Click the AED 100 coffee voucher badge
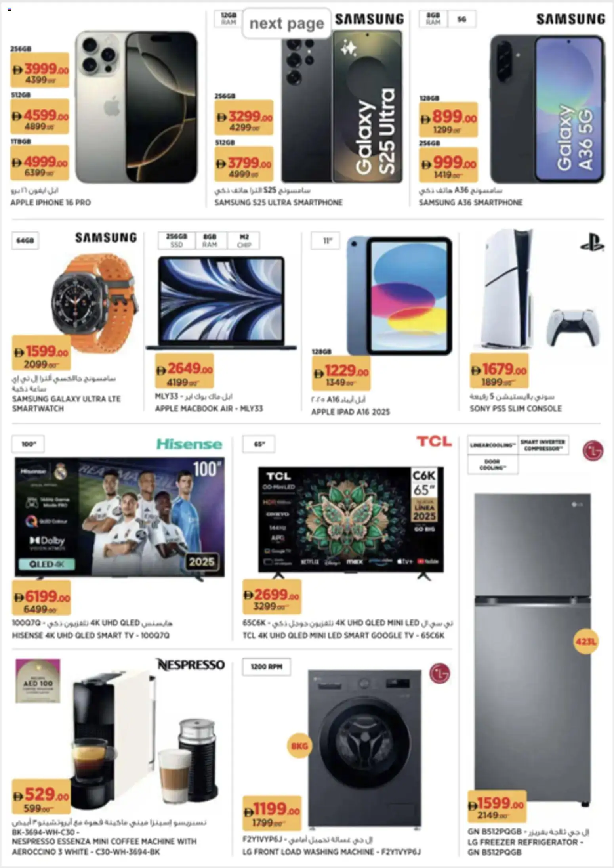Screen dimensions: 614x868 38,681
